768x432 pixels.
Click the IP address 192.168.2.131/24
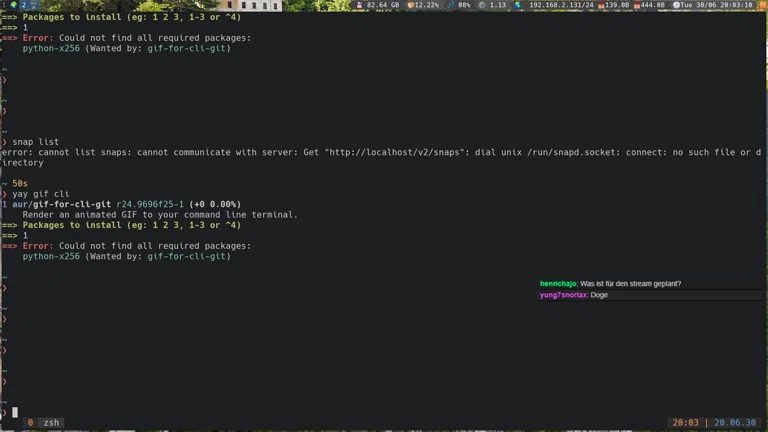click(x=561, y=5)
